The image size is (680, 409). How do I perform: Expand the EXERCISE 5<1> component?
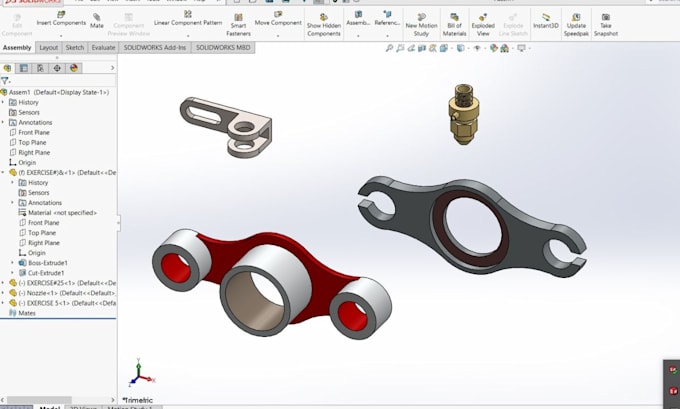click(x=3, y=303)
